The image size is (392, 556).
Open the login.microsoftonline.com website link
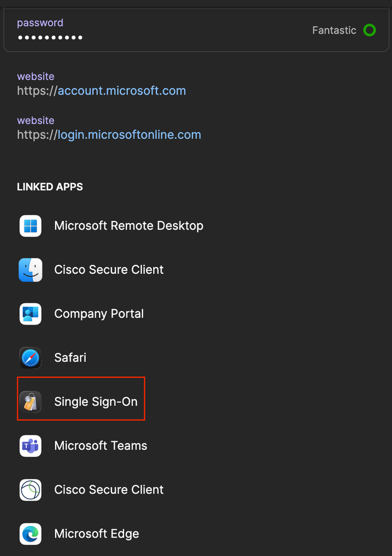[x=129, y=135]
